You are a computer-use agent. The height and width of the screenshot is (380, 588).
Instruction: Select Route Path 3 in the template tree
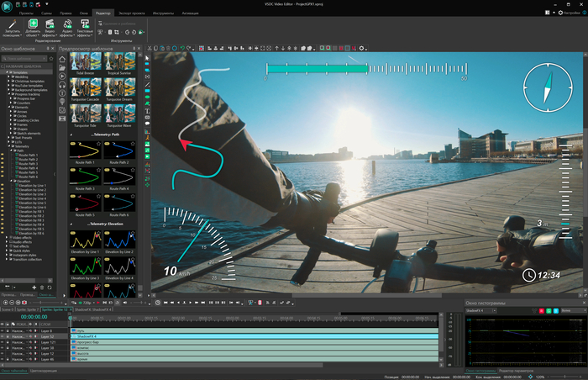click(28, 164)
